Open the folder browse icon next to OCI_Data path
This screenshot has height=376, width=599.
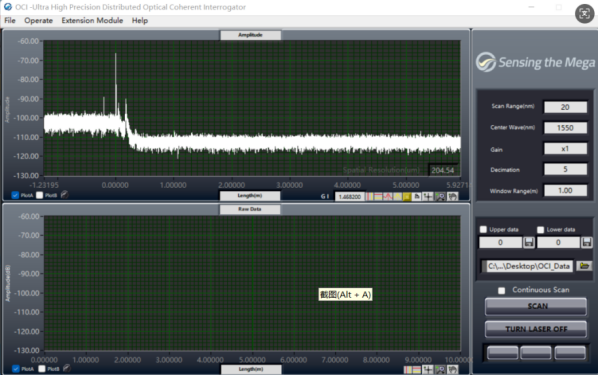(584, 266)
